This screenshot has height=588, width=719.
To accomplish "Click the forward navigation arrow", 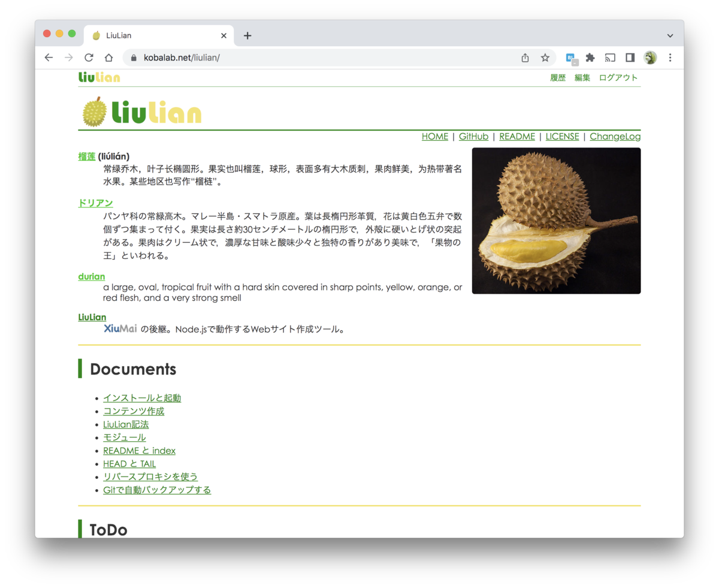I will (x=69, y=58).
